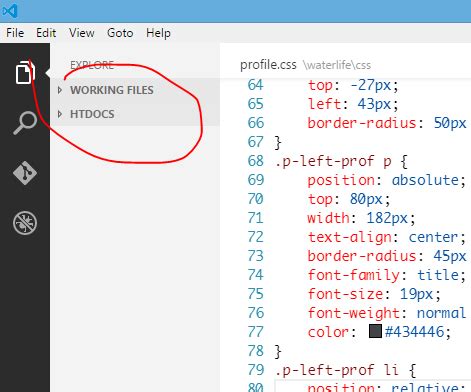Screen dimensions: 471x392
Task: Open the File menu
Action: 15,33
